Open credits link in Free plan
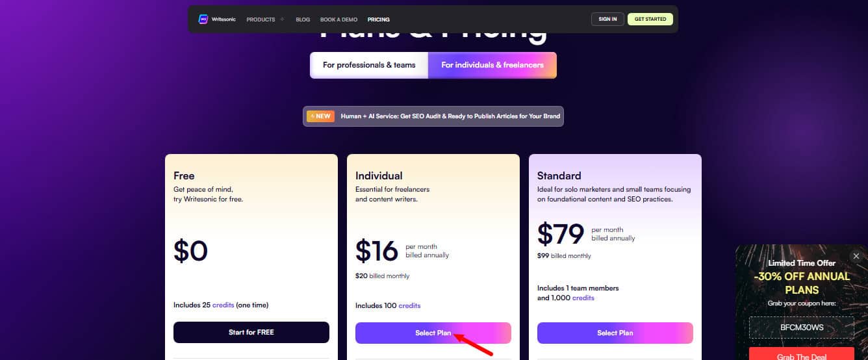Viewport: 868px width, 360px height. pyautogui.click(x=223, y=305)
